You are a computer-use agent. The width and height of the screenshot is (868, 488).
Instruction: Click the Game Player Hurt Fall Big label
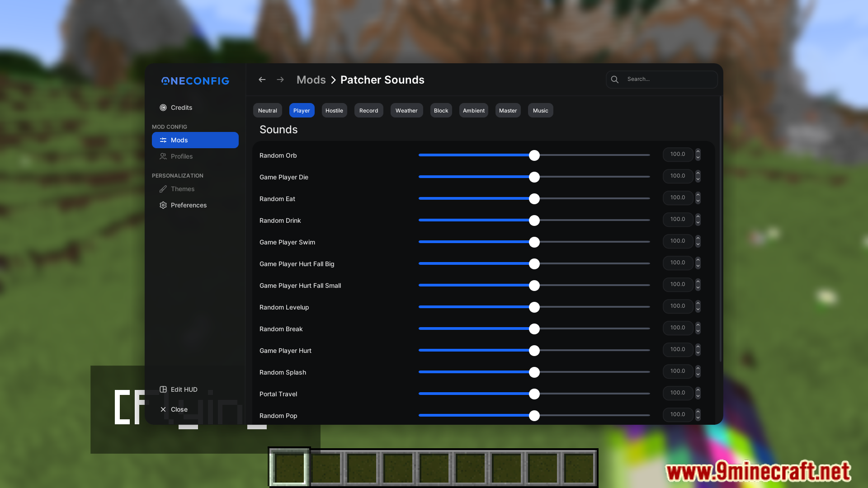click(x=297, y=264)
